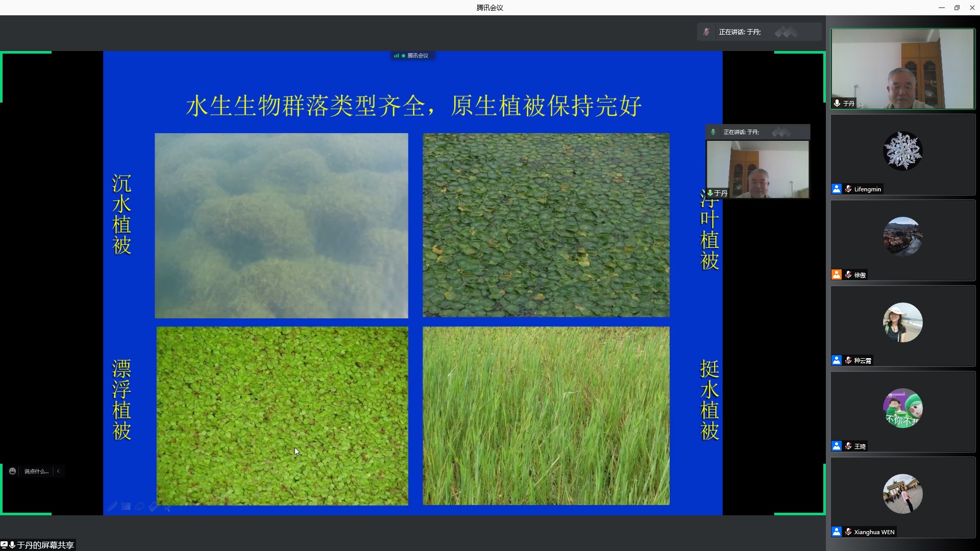The image size is (980, 551).
Task: Click the submerged vegetation photo on slide
Action: (281, 226)
